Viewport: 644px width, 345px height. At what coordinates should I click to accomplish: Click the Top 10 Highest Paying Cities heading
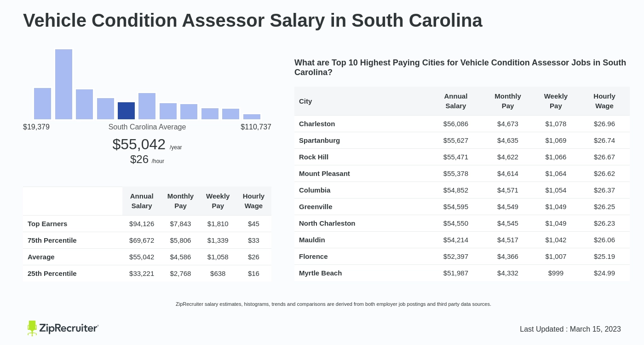pyautogui.click(x=460, y=68)
